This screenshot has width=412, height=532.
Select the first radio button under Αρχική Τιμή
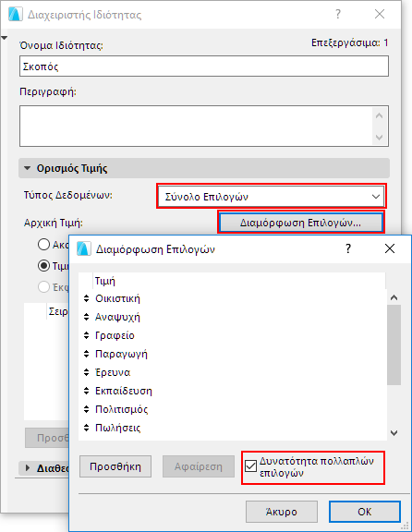pyautogui.click(x=43, y=244)
